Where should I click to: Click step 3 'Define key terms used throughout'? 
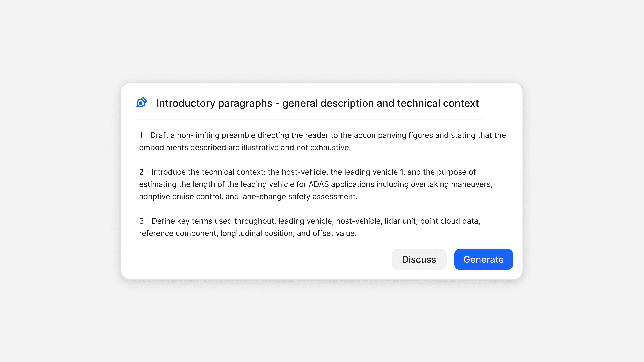[x=310, y=227]
